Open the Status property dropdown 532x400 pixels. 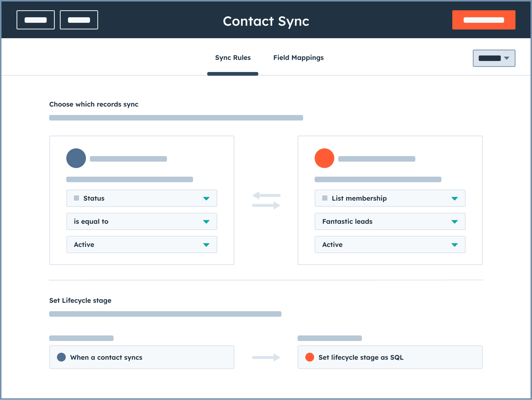pyautogui.click(x=141, y=198)
